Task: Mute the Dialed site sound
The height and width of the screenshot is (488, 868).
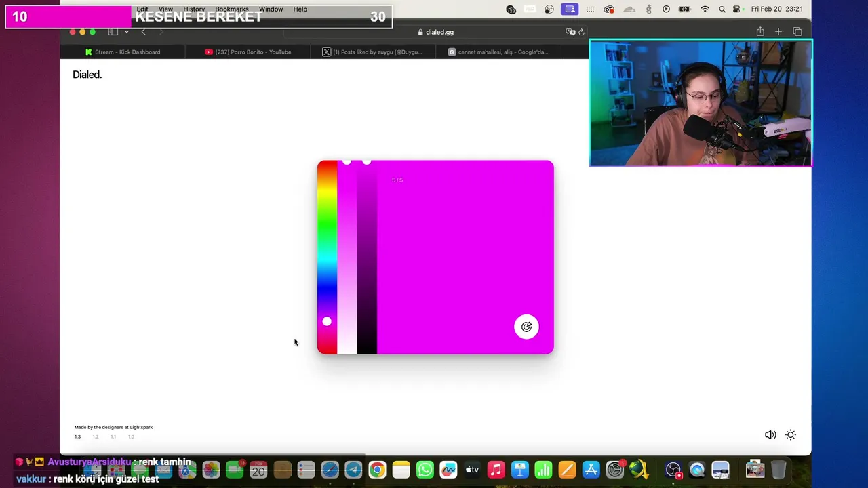Action: click(770, 435)
